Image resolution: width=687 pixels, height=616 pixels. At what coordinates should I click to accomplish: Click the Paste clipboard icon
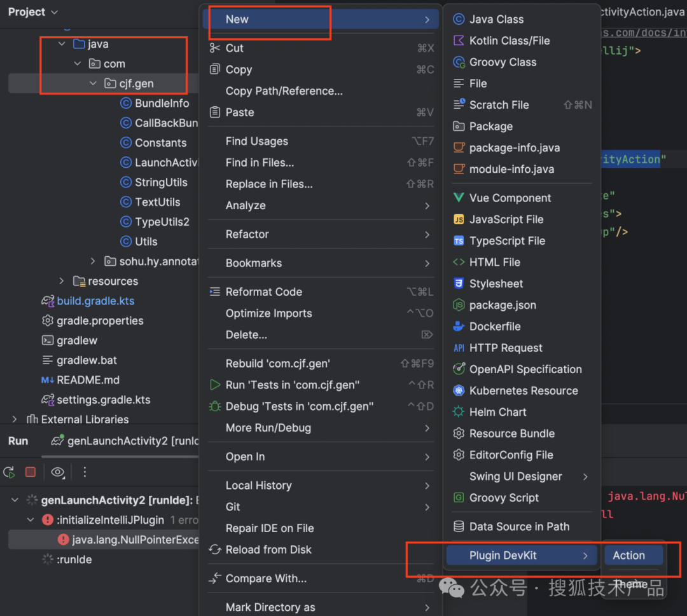tap(215, 112)
